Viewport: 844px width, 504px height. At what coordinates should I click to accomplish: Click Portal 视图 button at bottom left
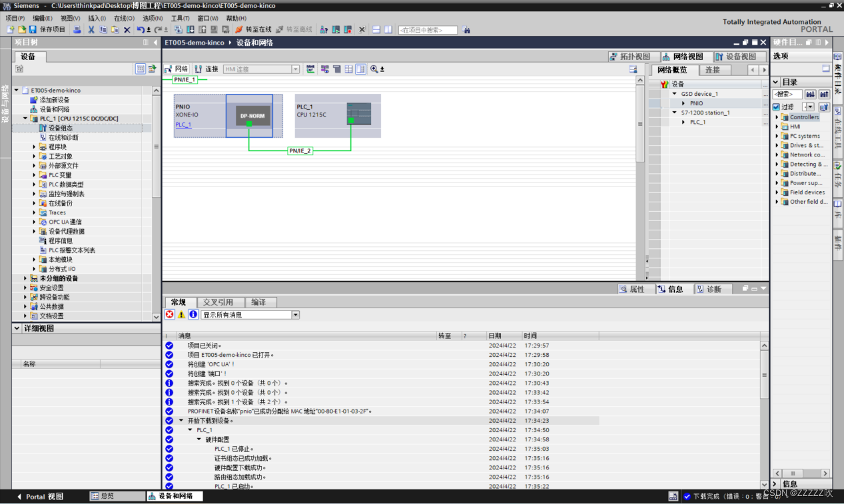pos(40,497)
